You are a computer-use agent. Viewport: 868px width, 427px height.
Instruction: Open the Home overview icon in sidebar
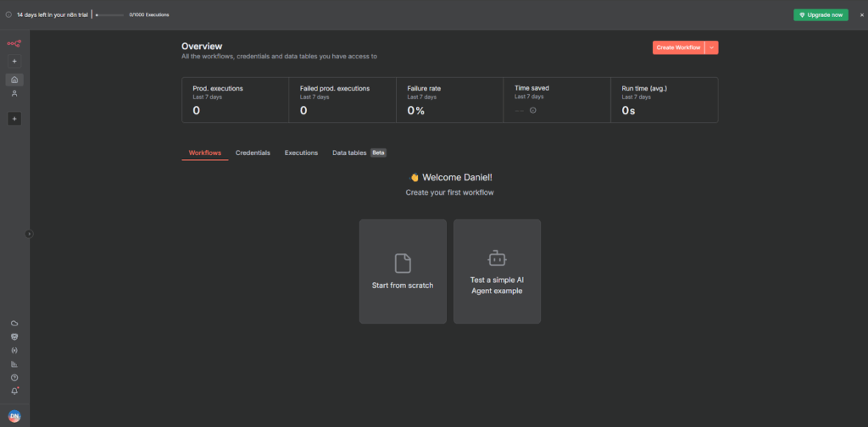(x=14, y=80)
